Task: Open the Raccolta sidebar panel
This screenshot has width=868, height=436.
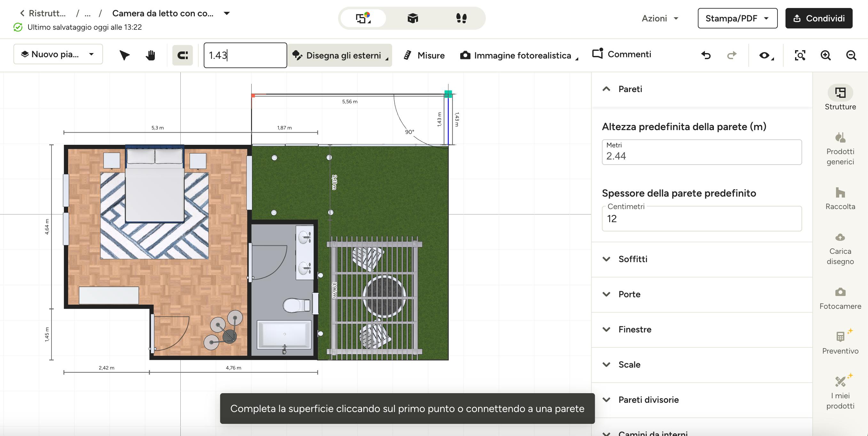Action: point(840,199)
